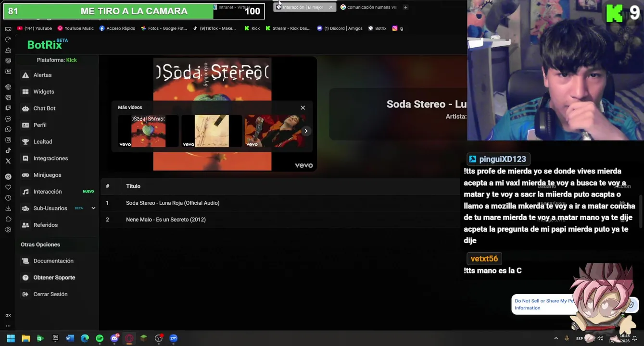644x346 pixels.
Task: Open the Alertas warning icon
Action: pos(25,75)
